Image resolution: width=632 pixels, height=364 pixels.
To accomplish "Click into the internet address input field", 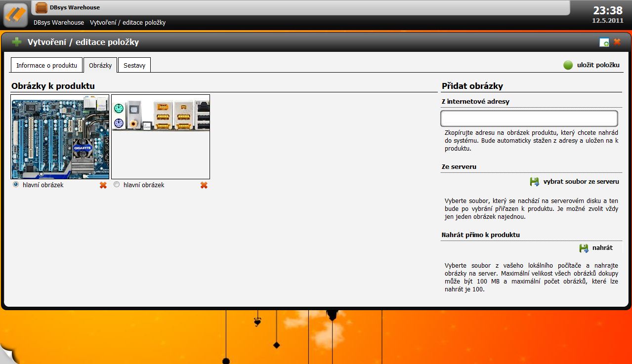I will click(529, 119).
